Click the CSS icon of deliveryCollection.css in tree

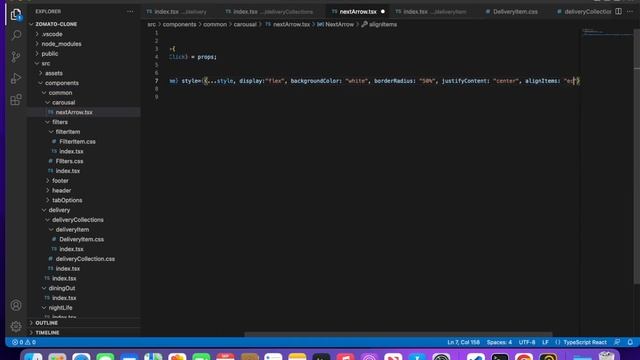(51, 259)
